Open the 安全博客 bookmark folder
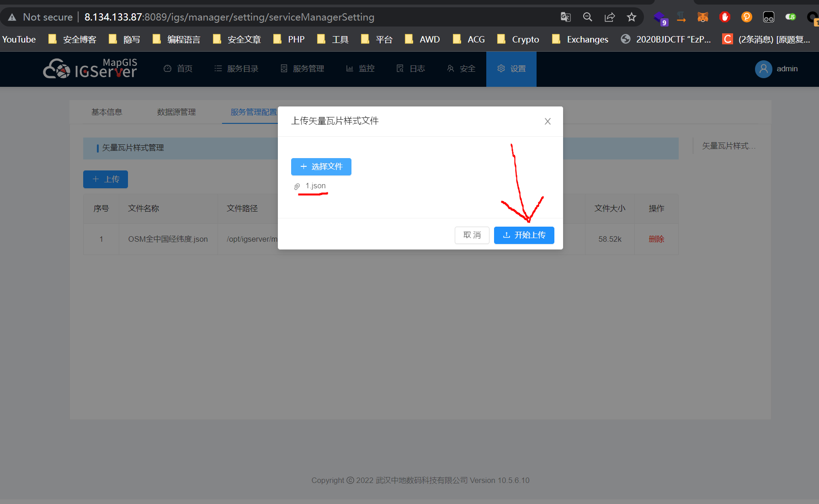819x504 pixels. click(72, 39)
